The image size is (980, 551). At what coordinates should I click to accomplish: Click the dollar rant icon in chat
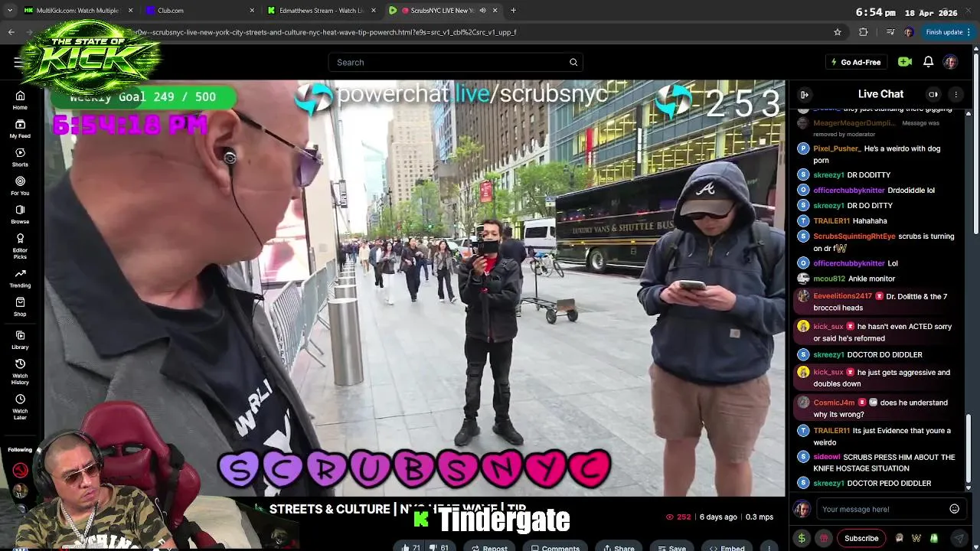point(802,538)
